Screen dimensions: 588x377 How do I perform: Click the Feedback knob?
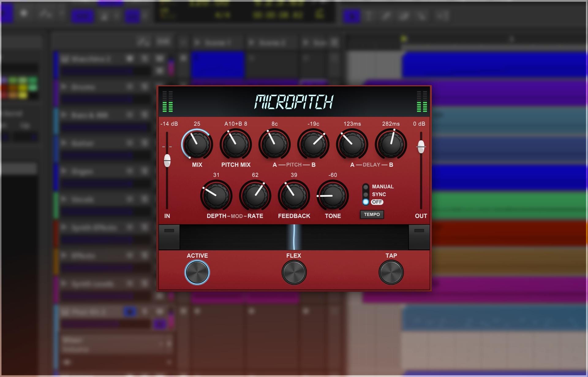pyautogui.click(x=294, y=196)
